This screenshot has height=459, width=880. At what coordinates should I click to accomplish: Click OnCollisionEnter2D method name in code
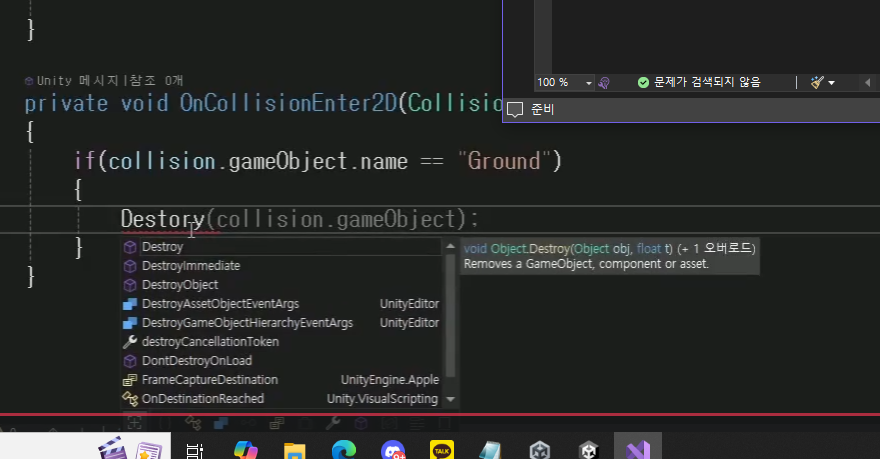tap(288, 104)
